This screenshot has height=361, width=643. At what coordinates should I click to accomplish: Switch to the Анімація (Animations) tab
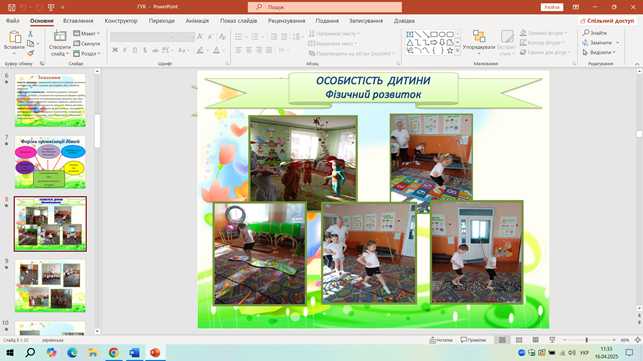pos(197,21)
